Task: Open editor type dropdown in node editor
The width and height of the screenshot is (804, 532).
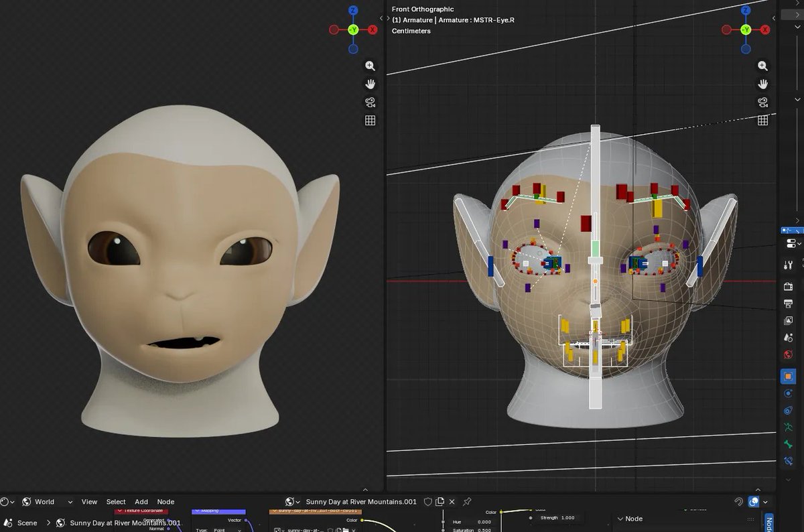Action: [7, 501]
